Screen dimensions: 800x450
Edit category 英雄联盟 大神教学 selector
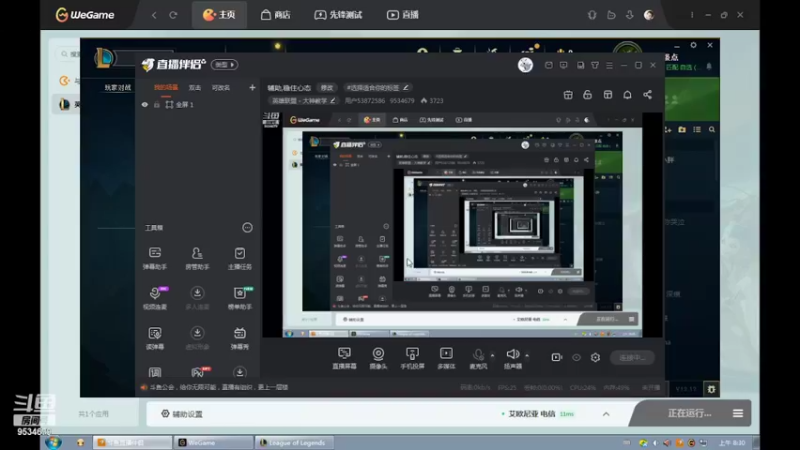click(x=304, y=101)
